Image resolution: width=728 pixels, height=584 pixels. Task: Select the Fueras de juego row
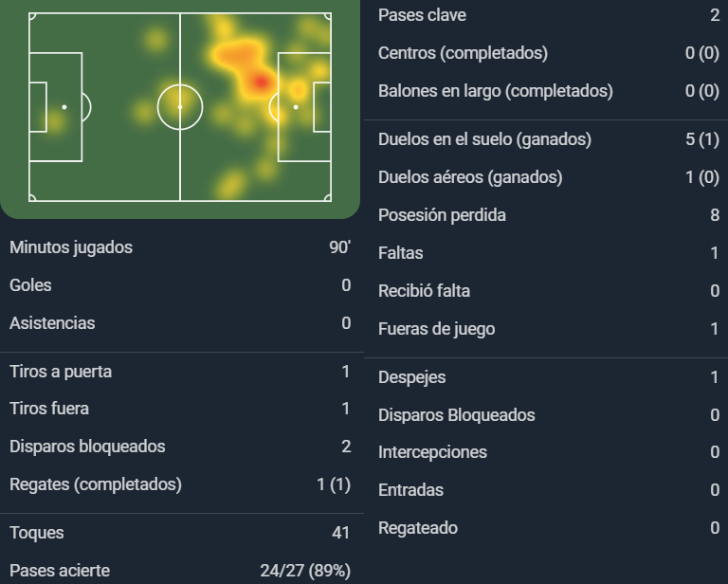(x=546, y=329)
